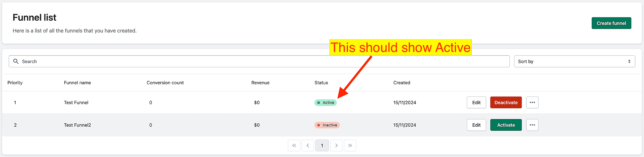Screen dimensions: 644x157
Task: Click the Active status badge
Action: [326, 102]
